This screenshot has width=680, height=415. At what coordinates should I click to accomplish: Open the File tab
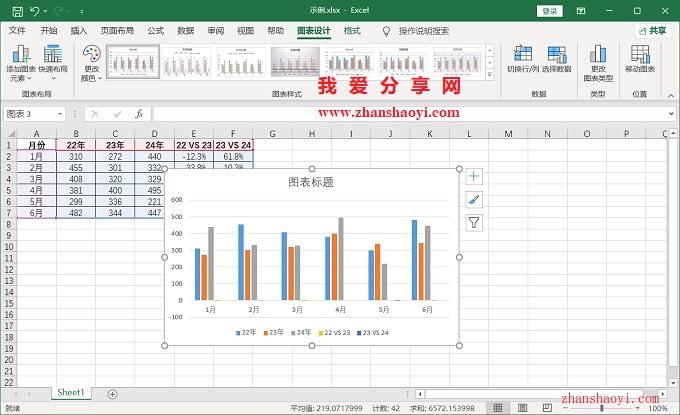coord(17,31)
